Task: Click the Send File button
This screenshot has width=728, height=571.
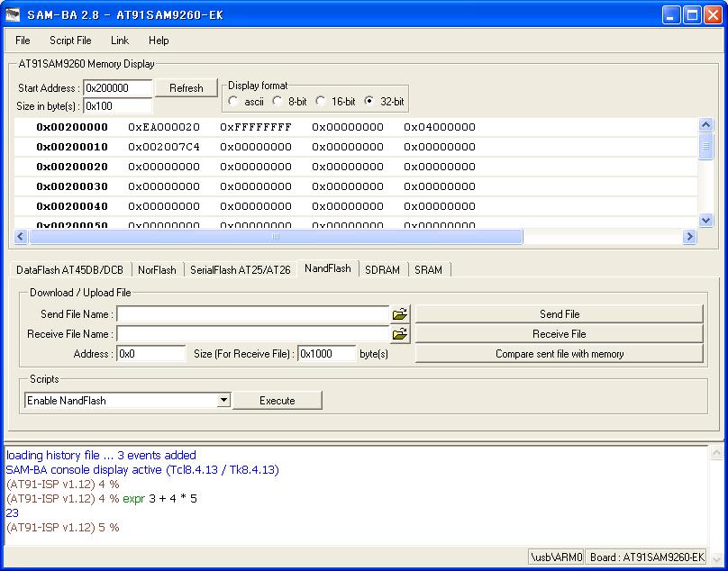Action: point(560,314)
